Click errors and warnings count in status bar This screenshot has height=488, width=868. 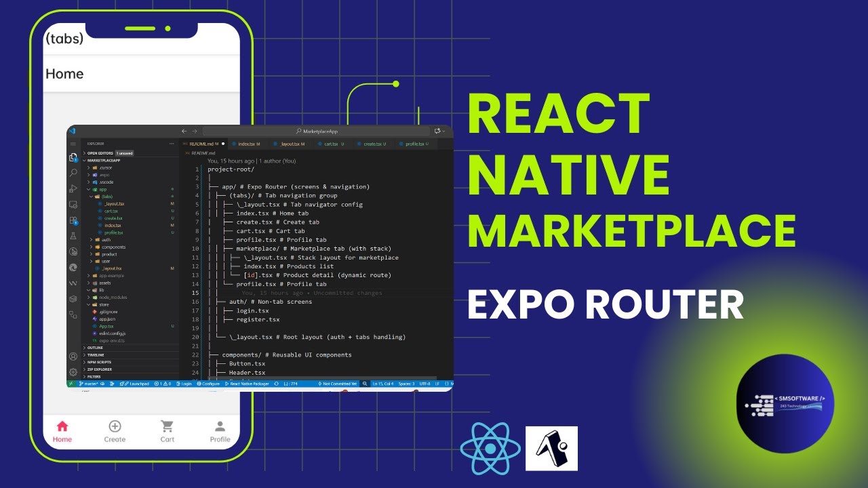pos(163,384)
